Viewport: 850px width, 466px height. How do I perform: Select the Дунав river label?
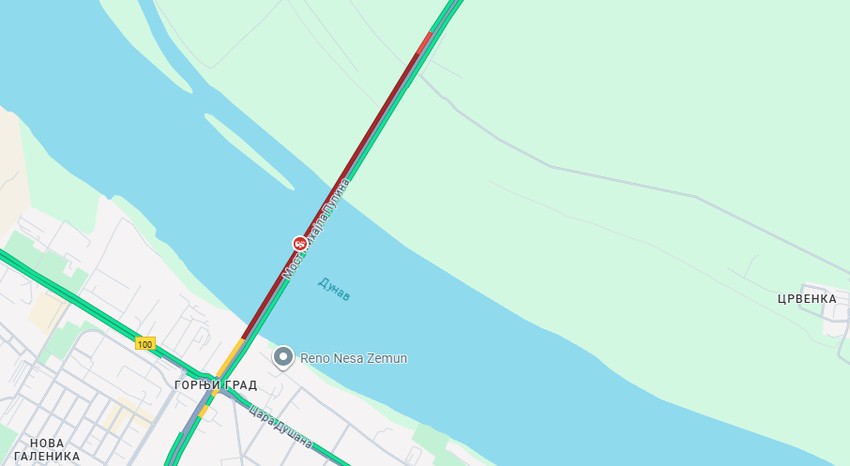click(x=334, y=289)
